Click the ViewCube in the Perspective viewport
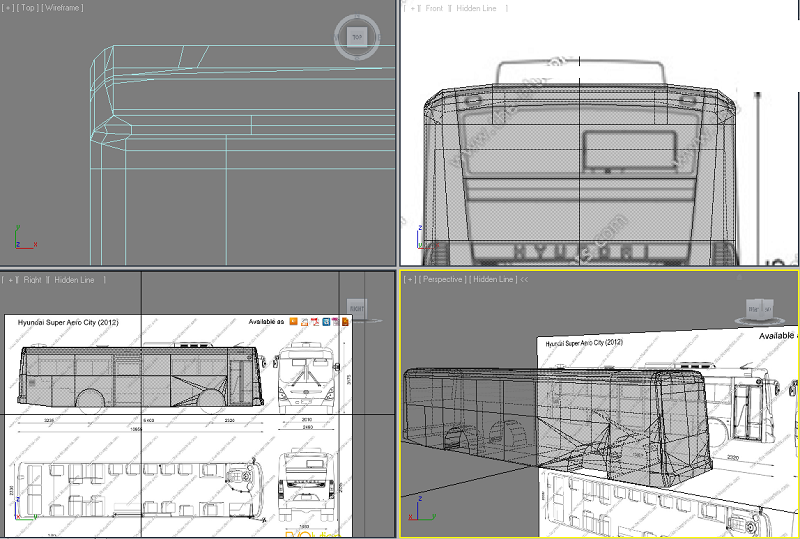Screen dimensions: 800x539 pos(760,310)
